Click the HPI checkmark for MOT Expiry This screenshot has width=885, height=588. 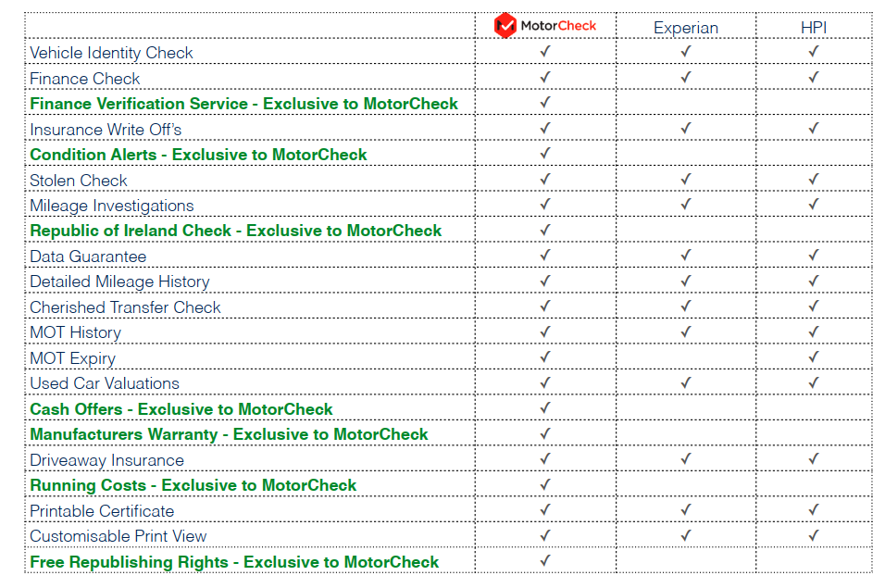click(x=814, y=357)
